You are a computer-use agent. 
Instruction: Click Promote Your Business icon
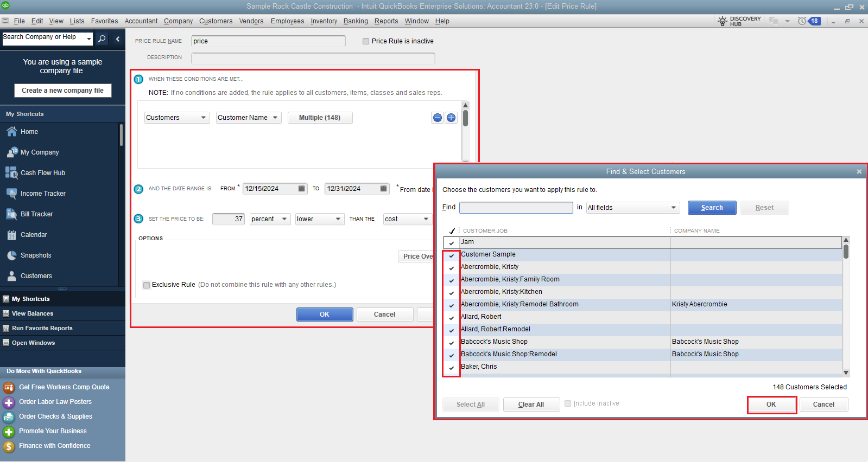coord(9,432)
